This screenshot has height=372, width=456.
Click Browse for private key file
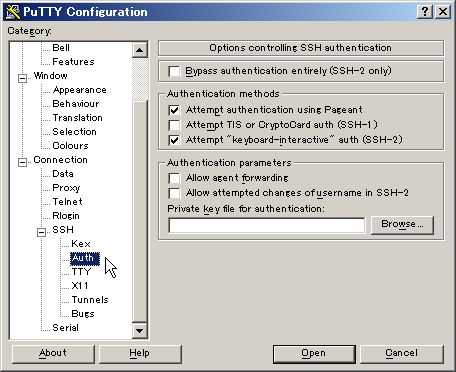click(x=402, y=225)
